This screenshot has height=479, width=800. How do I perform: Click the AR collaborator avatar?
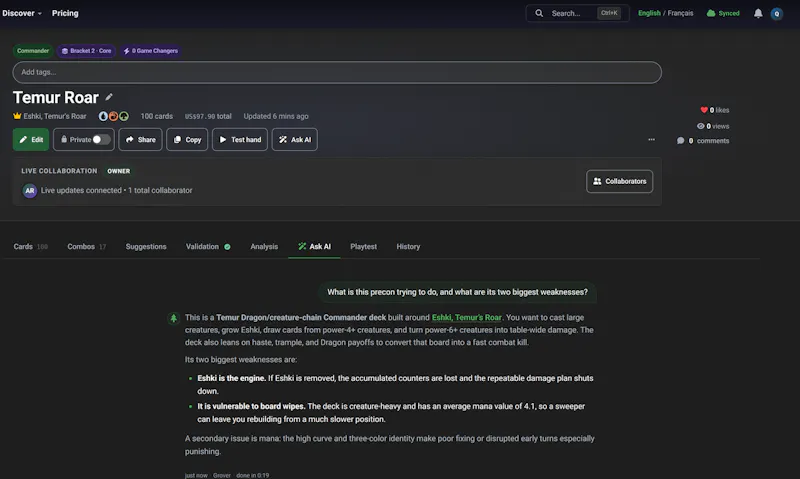pyautogui.click(x=30, y=191)
